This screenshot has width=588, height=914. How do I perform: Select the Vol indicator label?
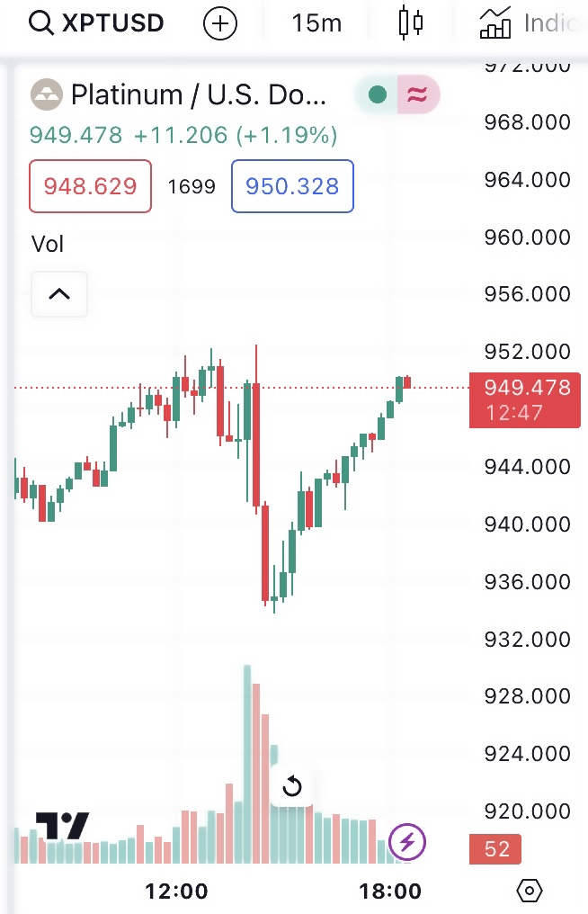coord(48,244)
